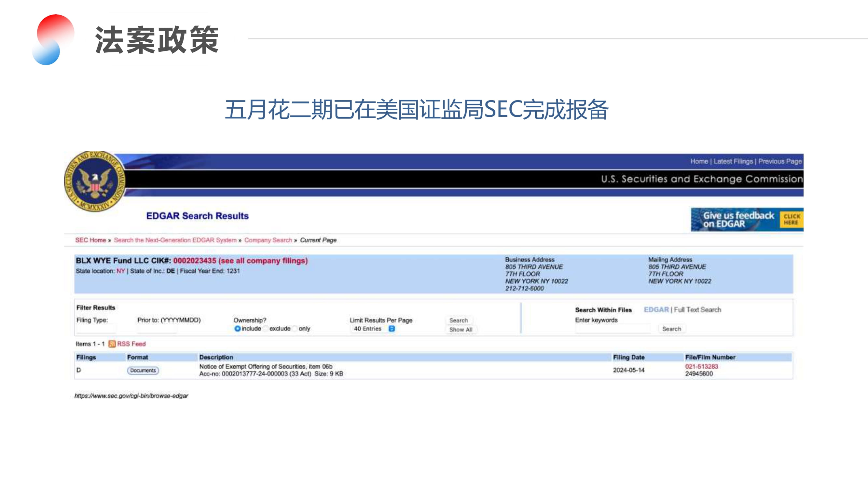
Task: Click the phone number 212-712-6000
Action: (524, 288)
